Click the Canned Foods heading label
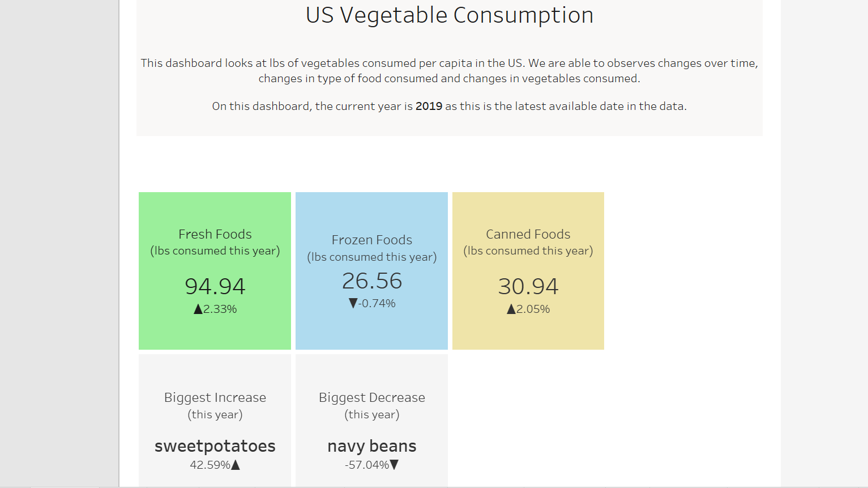The width and height of the screenshot is (868, 488). click(528, 234)
